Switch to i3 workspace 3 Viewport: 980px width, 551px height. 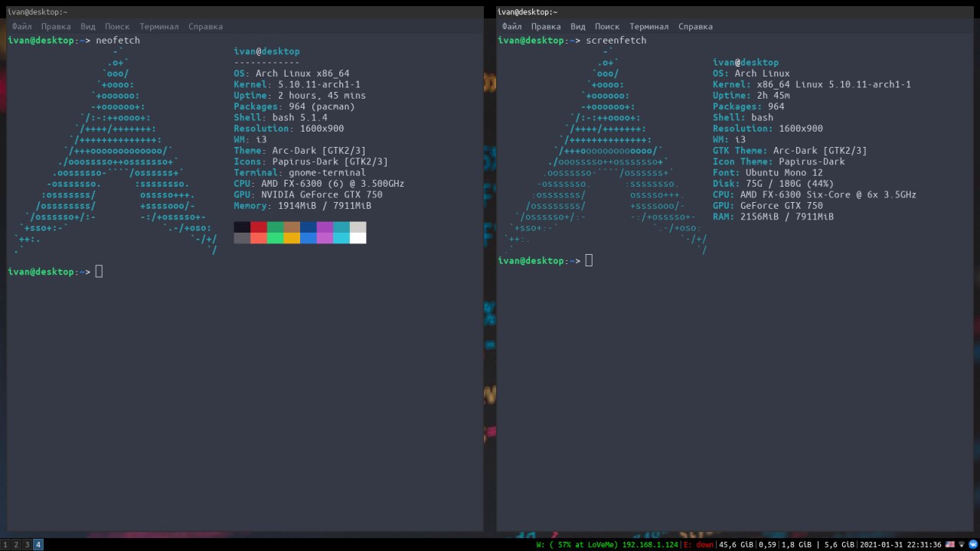point(27,545)
